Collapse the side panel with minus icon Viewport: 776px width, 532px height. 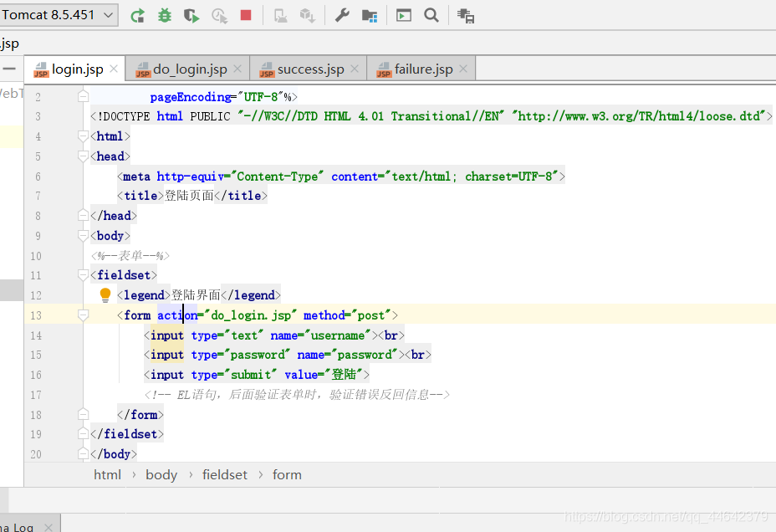[x=9, y=69]
